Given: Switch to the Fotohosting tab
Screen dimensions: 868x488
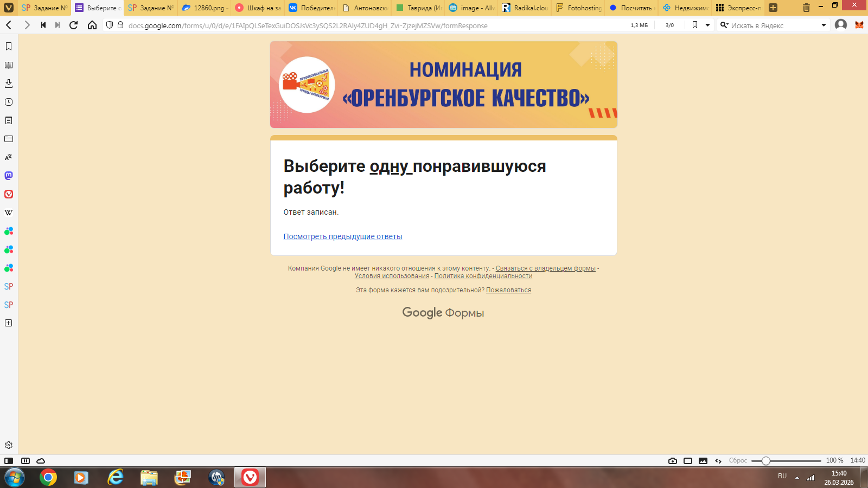Looking at the screenshot, I should [579, 8].
